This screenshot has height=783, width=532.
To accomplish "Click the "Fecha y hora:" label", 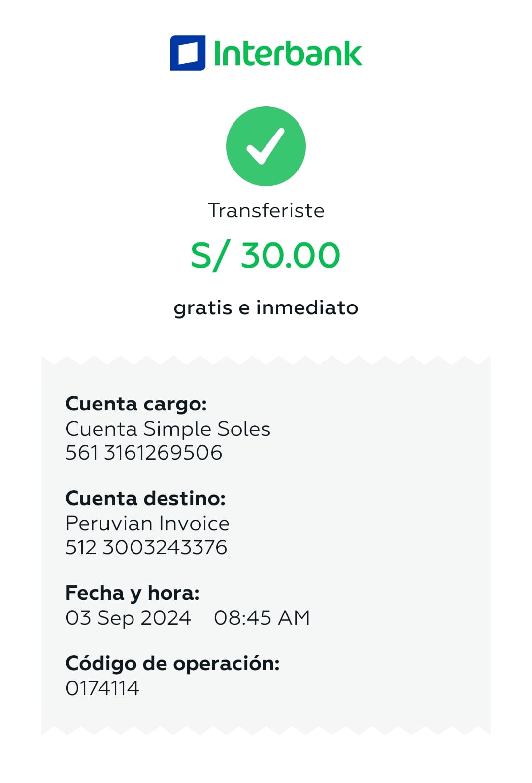I will [x=133, y=593].
